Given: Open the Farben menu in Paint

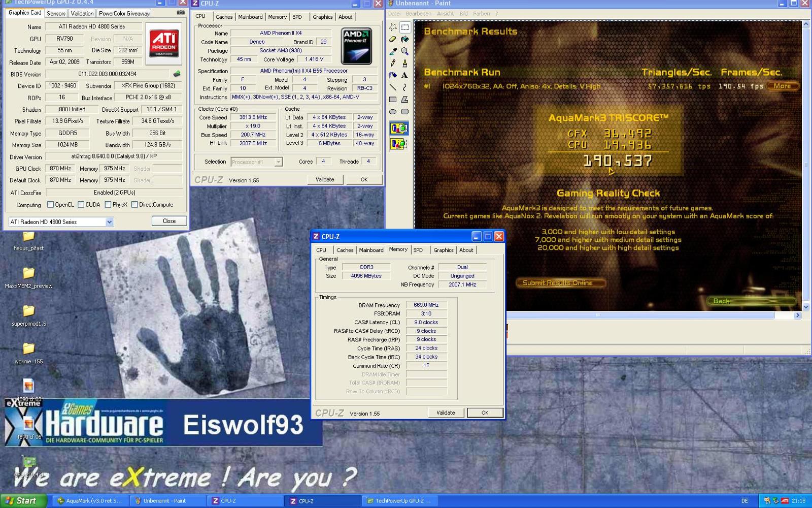Looking at the screenshot, I should (x=481, y=14).
